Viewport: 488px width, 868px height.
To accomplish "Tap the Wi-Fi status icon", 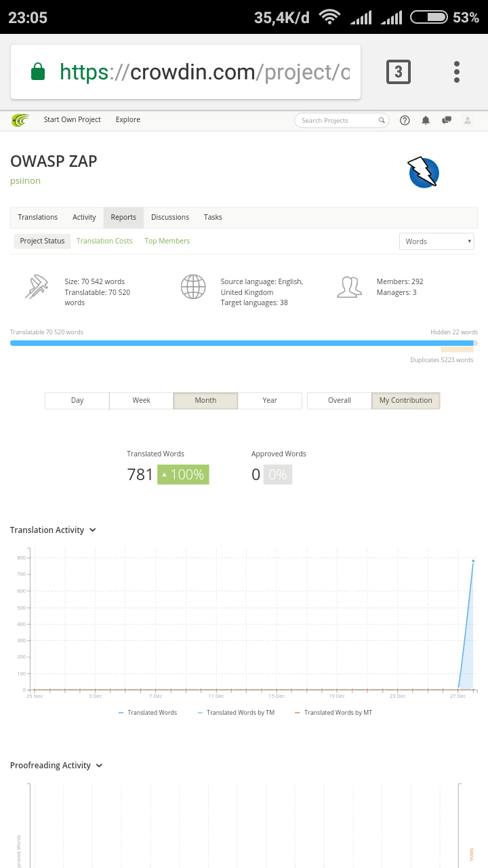I will [330, 17].
